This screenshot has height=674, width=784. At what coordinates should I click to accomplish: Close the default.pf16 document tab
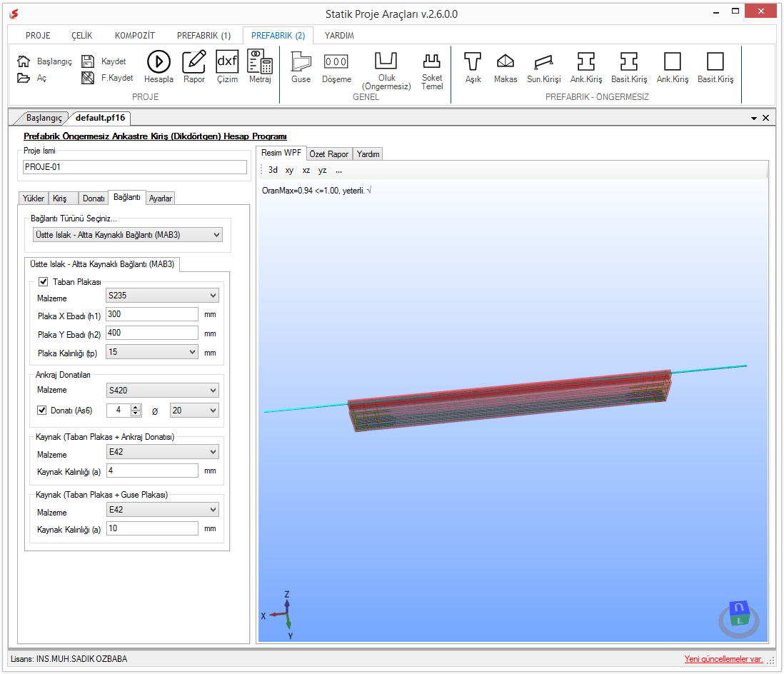click(765, 118)
